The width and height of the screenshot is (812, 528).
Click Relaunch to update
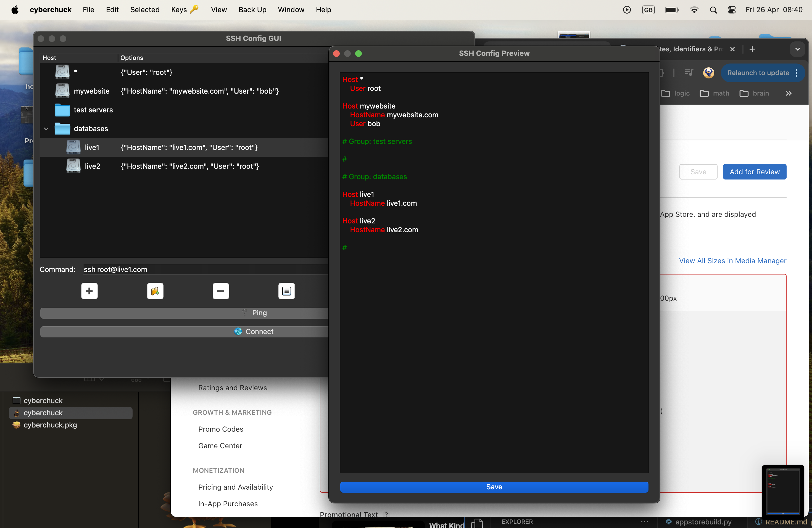pyautogui.click(x=758, y=73)
